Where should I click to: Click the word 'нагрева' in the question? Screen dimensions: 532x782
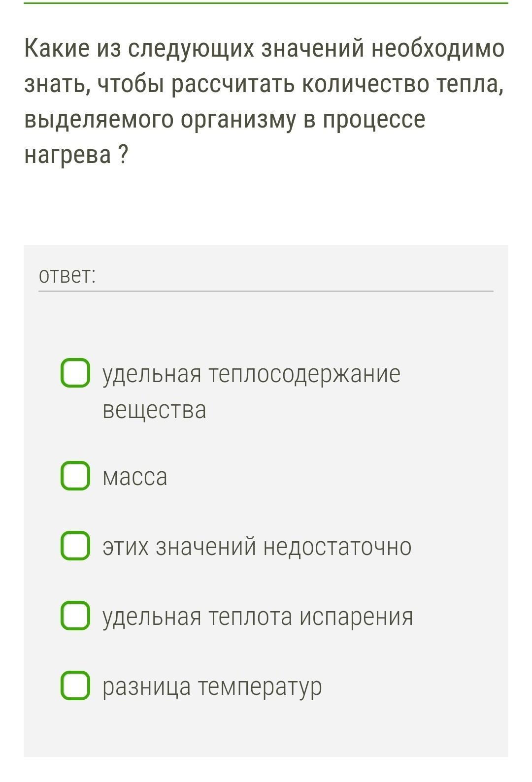pos(68,155)
